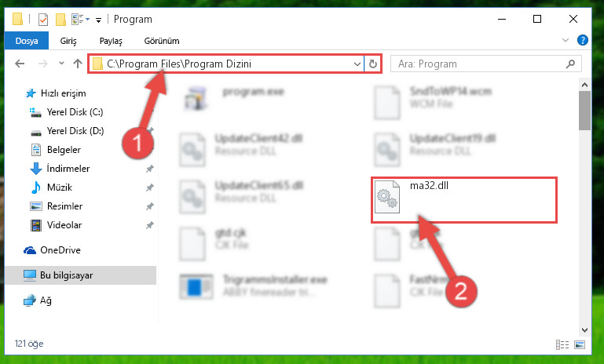Viewport: 604px width, 364px height.
Task: Click the Back navigation arrow
Action: (20, 64)
